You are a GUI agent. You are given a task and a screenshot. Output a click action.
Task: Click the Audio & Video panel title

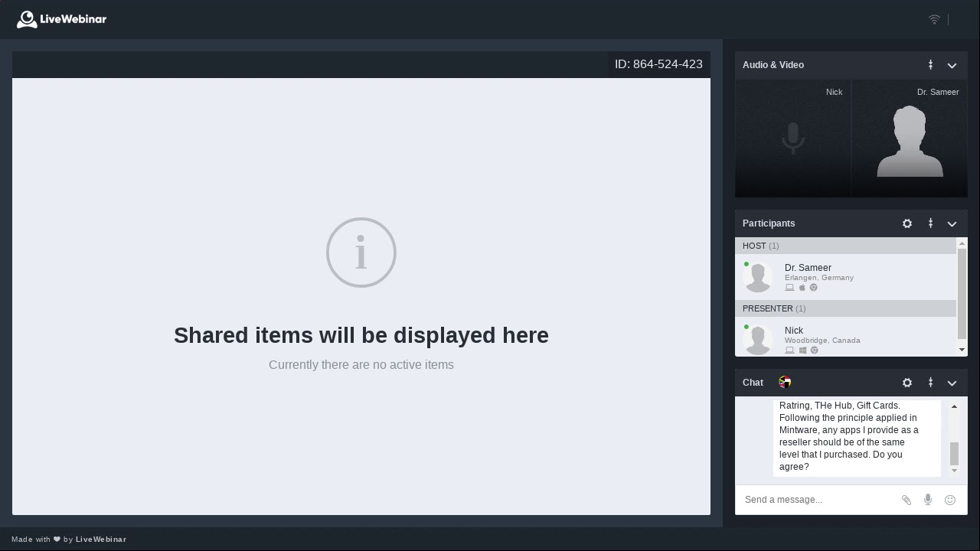pos(773,65)
